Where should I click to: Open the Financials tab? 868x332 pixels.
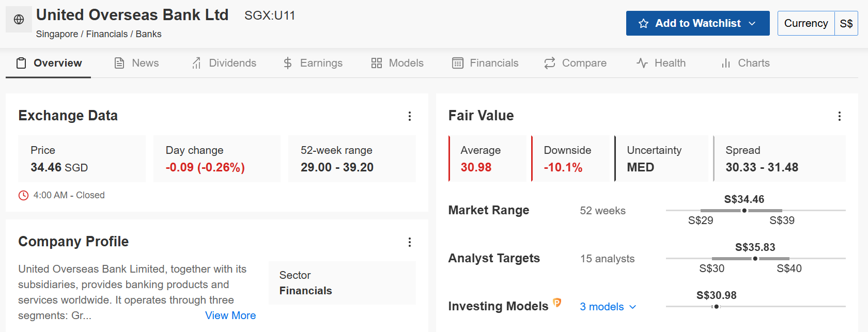(485, 63)
